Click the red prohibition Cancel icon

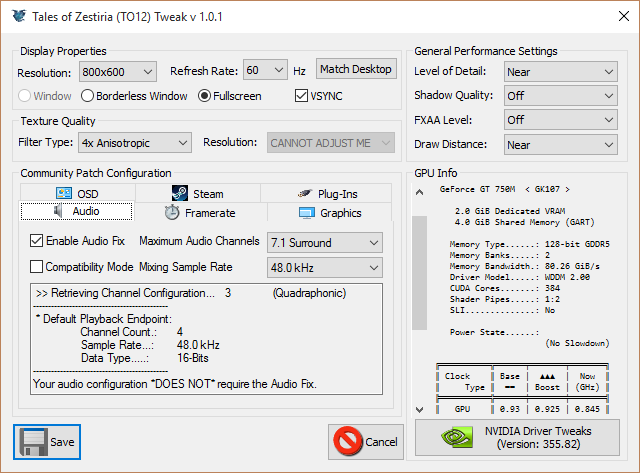tap(348, 441)
